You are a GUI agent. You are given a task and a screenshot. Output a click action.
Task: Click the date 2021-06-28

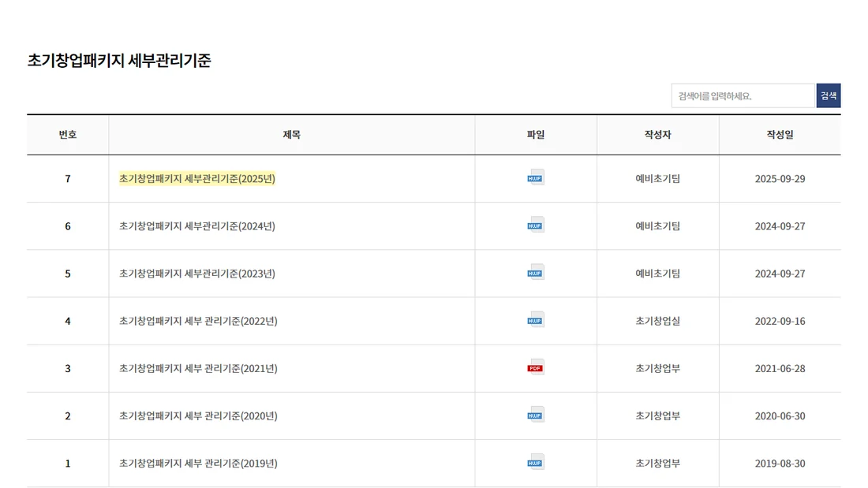click(780, 368)
